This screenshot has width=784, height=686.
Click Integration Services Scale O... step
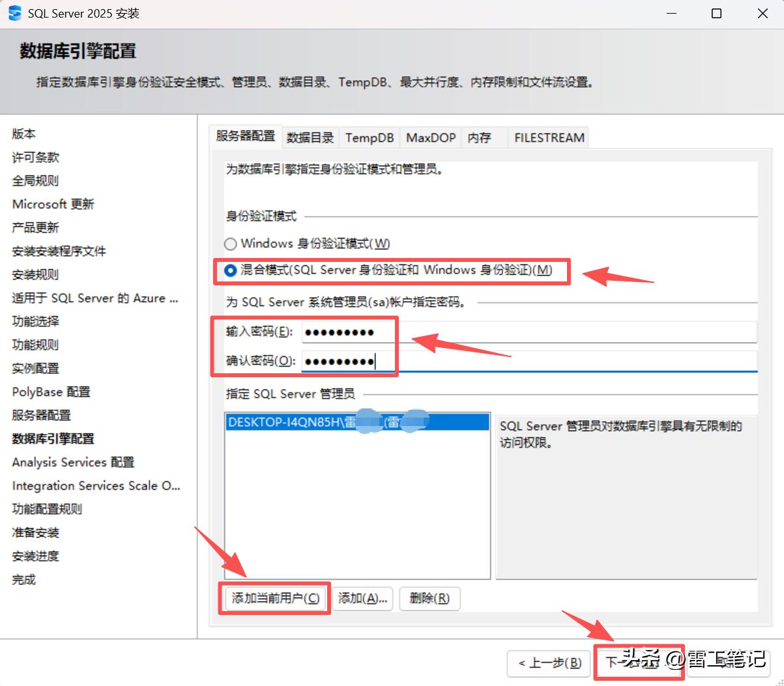tap(96, 485)
